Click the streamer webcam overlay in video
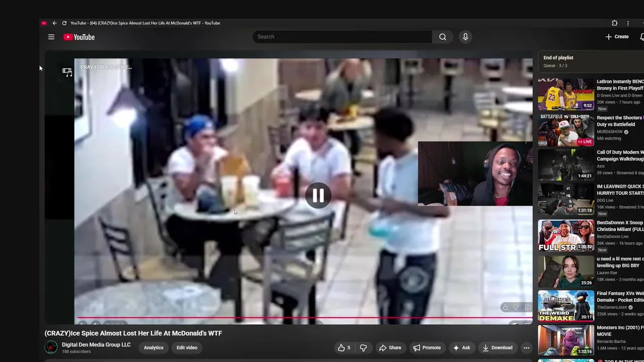 point(475,174)
